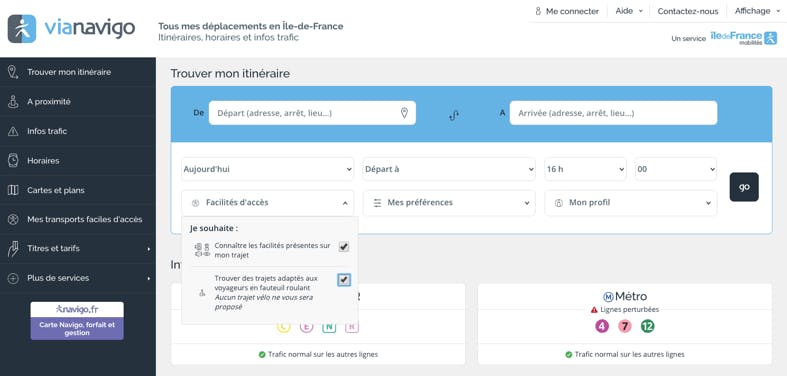Click the Île-de-France Mobilités logo
The height and width of the screenshot is (376, 787).
click(x=743, y=38)
